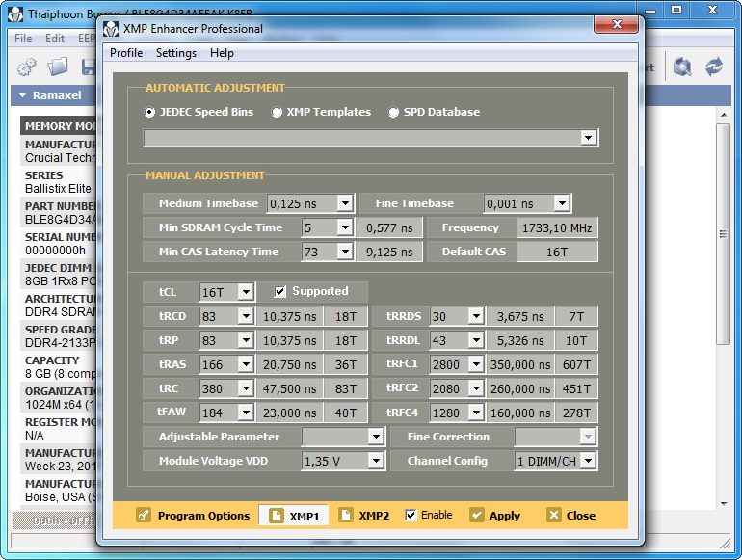This screenshot has height=560, width=742.
Task: Click the open folder icon in Thaiphoon Burner toolbar
Action: pyautogui.click(x=58, y=67)
